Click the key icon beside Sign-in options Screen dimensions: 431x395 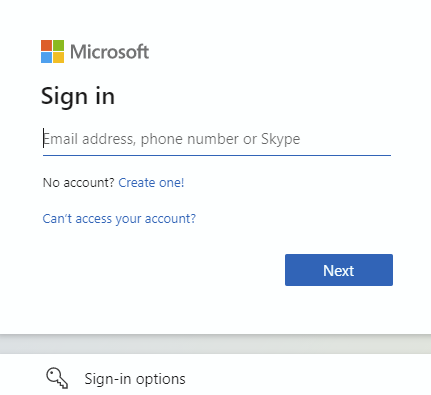[57, 378]
